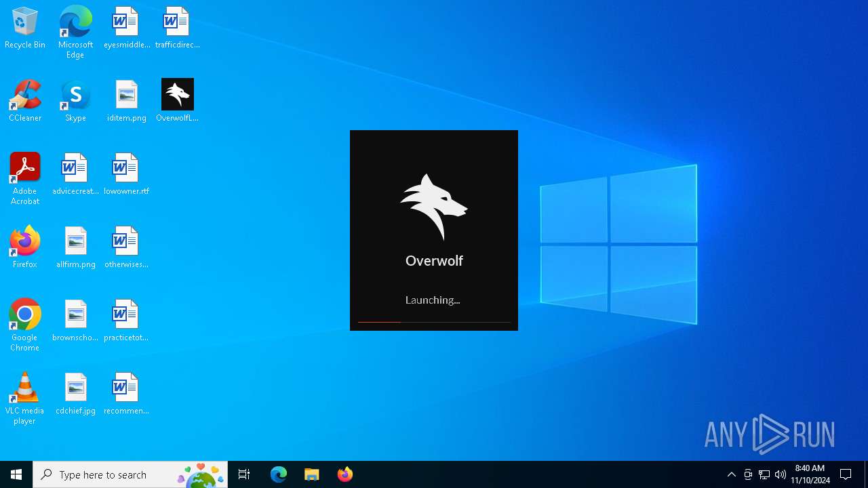Image resolution: width=868 pixels, height=488 pixels.
Task: Select the lowowner.rtf document
Action: pyautogui.click(x=127, y=174)
